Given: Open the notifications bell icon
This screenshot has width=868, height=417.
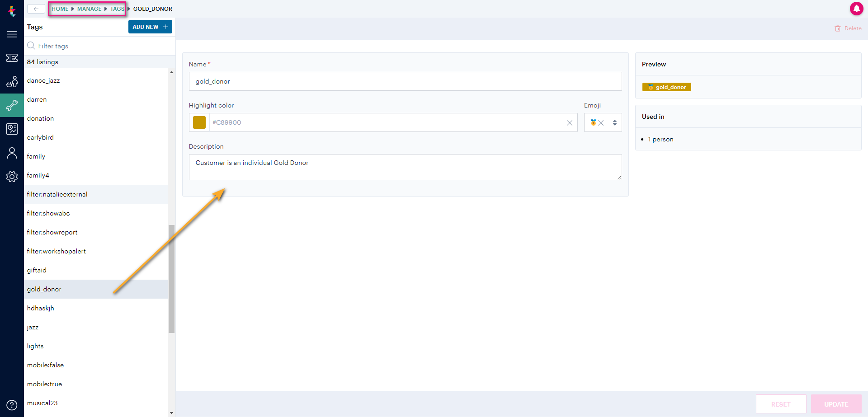Looking at the screenshot, I should pos(856,9).
